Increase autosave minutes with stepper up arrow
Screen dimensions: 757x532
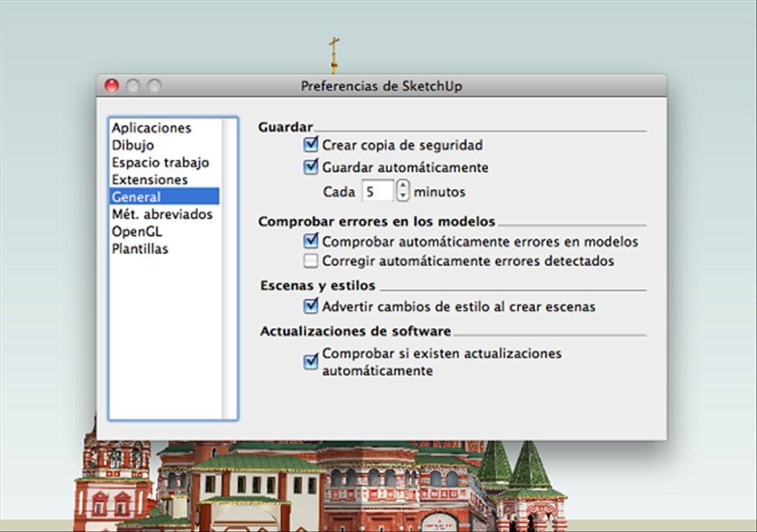[x=403, y=185]
